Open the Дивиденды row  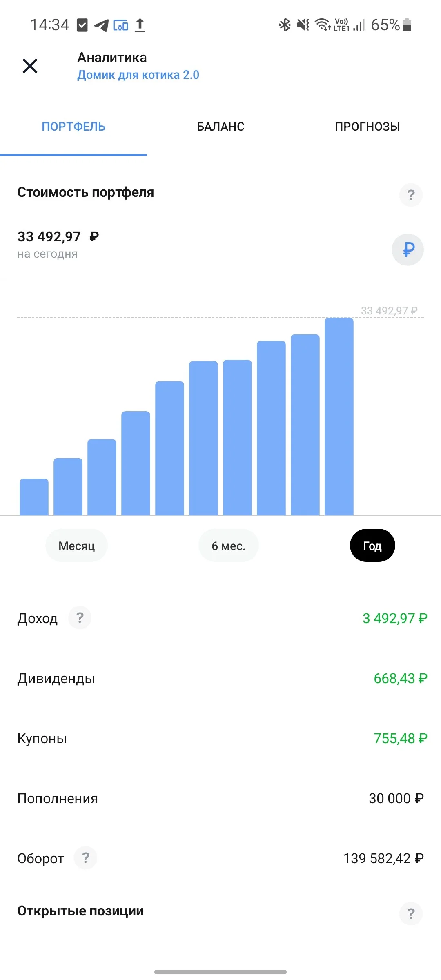220,678
